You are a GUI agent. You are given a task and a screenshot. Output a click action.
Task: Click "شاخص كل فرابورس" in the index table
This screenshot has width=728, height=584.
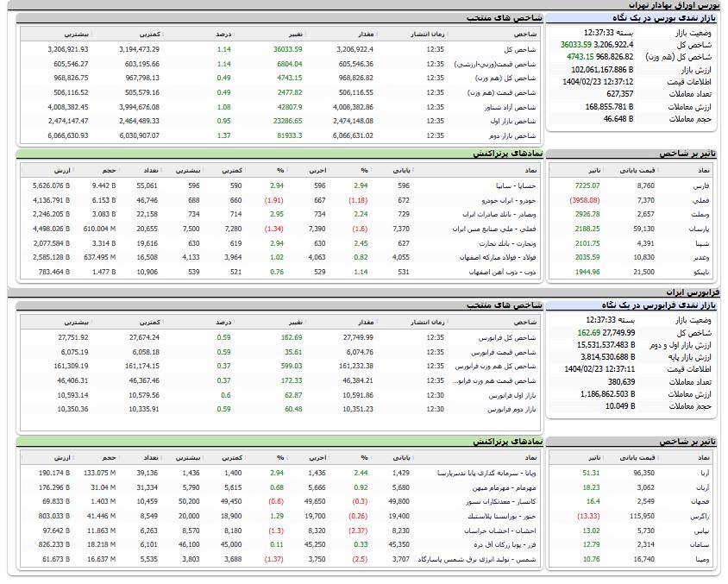click(x=507, y=337)
